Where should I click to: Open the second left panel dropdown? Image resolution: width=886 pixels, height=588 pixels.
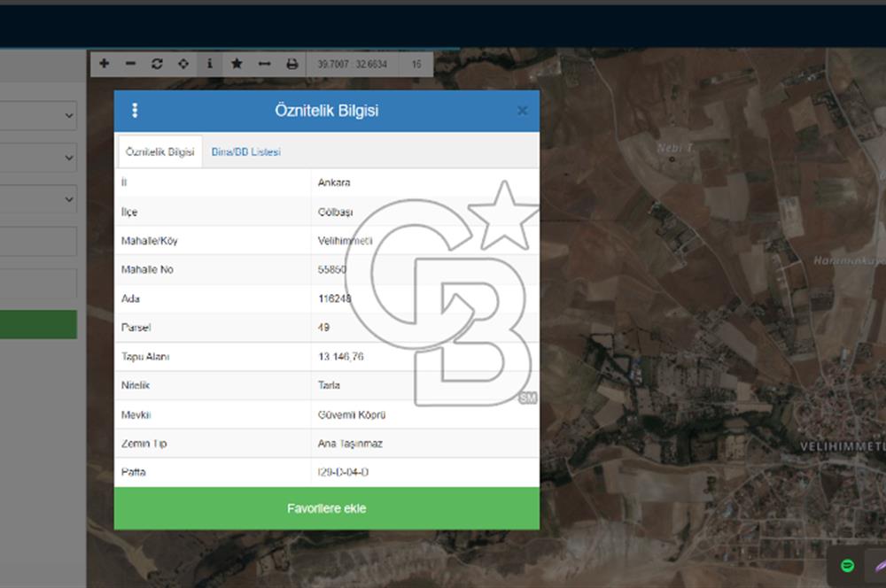(x=38, y=159)
